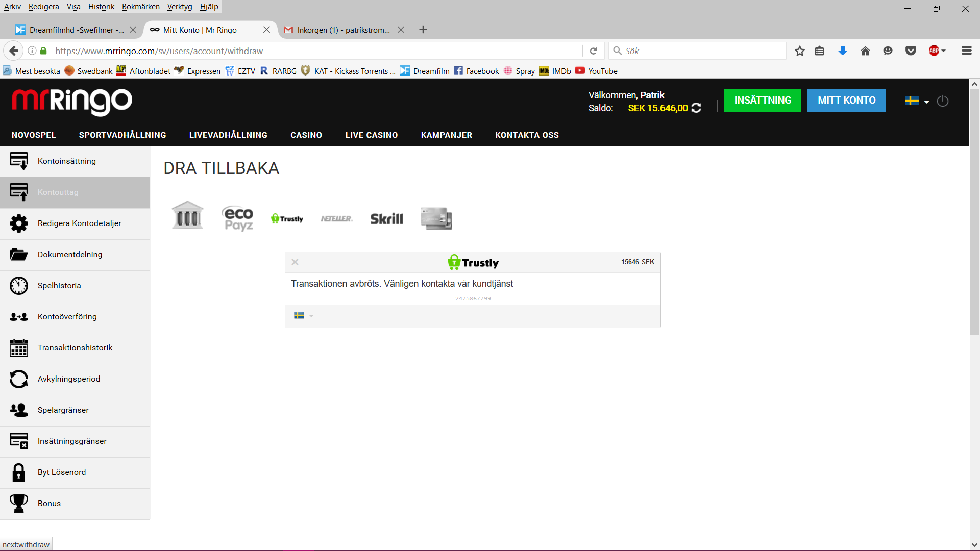Open LIVEVADHÅLLNING navigation item
The image size is (980, 551).
(228, 135)
